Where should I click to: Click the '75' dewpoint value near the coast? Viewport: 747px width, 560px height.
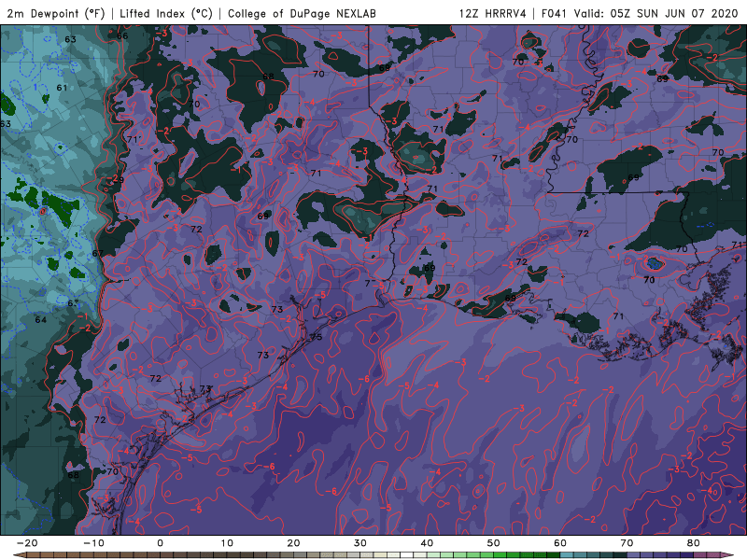tap(317, 337)
